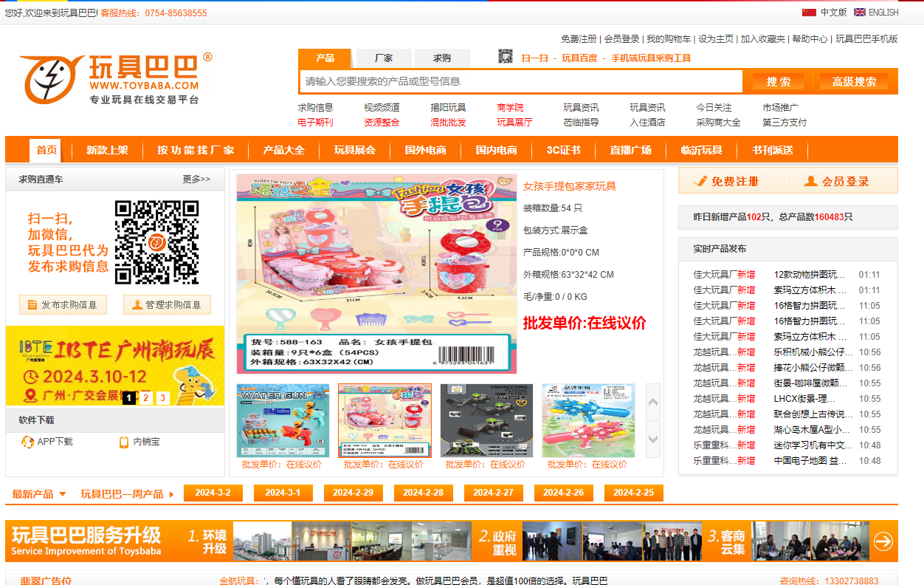Expand the 最新产品 dropdown arrow

pyautogui.click(x=63, y=494)
